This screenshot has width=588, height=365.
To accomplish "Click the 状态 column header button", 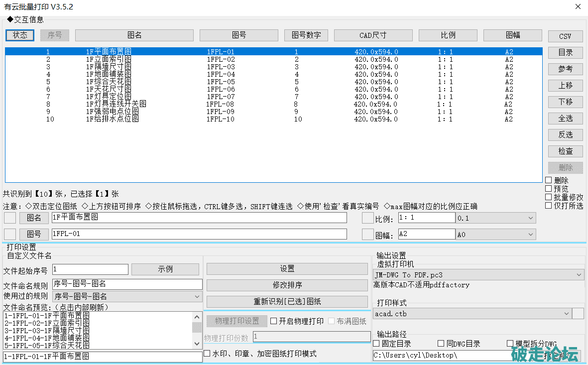I will click(x=20, y=35).
